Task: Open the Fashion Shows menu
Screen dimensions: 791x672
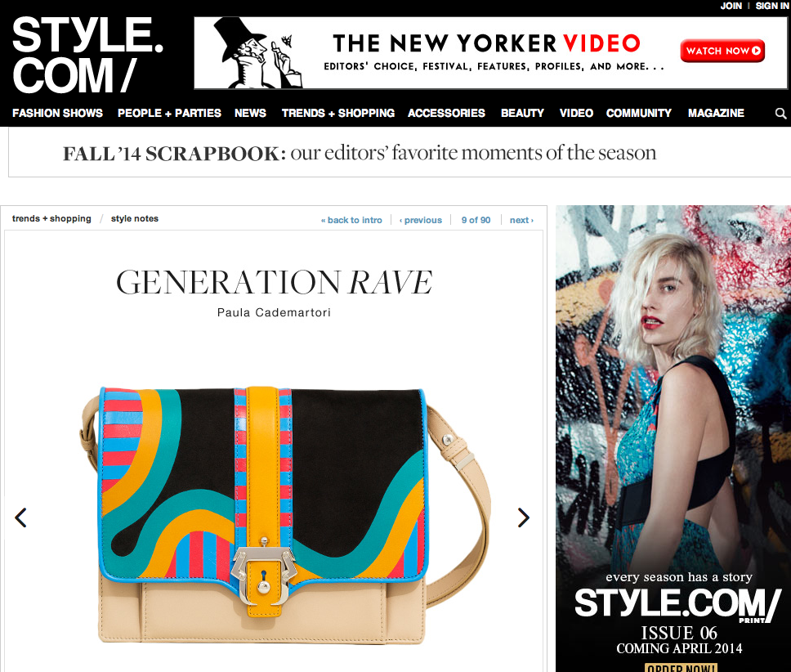Action: pos(57,113)
